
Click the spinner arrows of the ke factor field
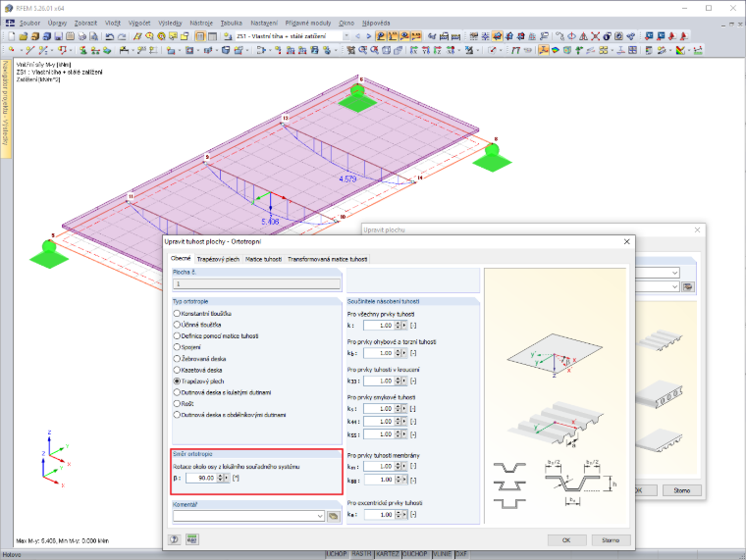(x=398, y=515)
